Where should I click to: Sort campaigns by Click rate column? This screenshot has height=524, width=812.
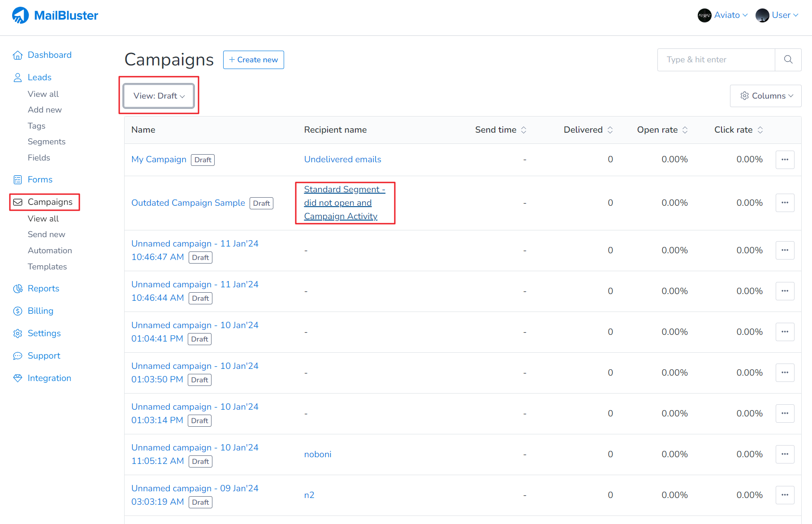tap(760, 130)
